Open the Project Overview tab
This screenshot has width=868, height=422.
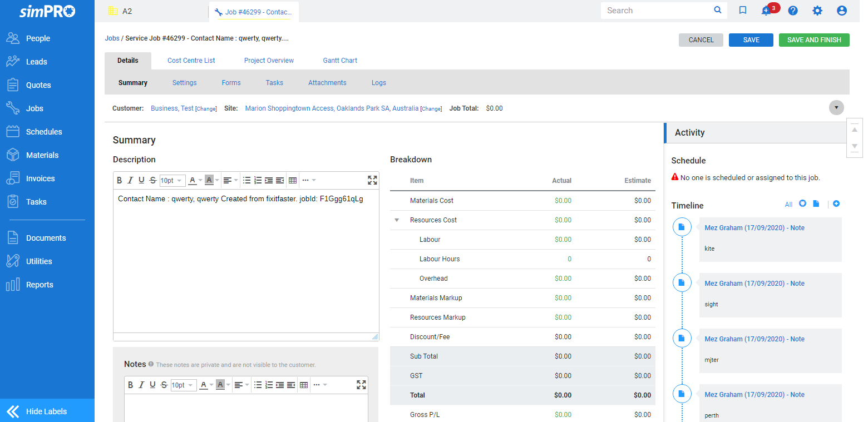point(269,61)
